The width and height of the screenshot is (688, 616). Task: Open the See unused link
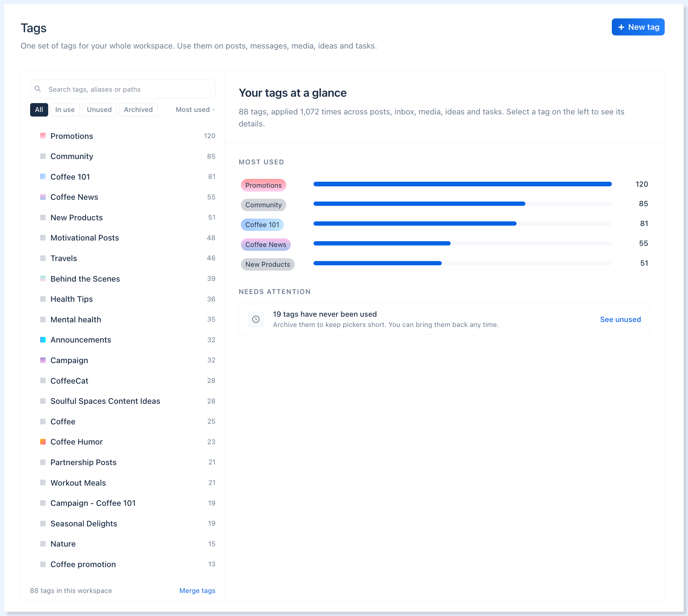tap(620, 320)
